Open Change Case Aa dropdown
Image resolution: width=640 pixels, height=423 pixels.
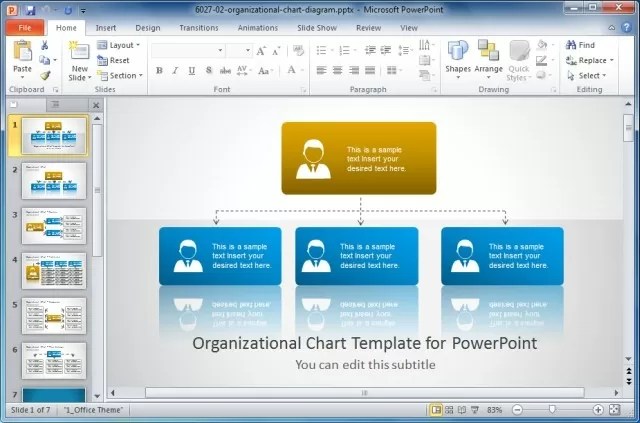click(x=265, y=71)
